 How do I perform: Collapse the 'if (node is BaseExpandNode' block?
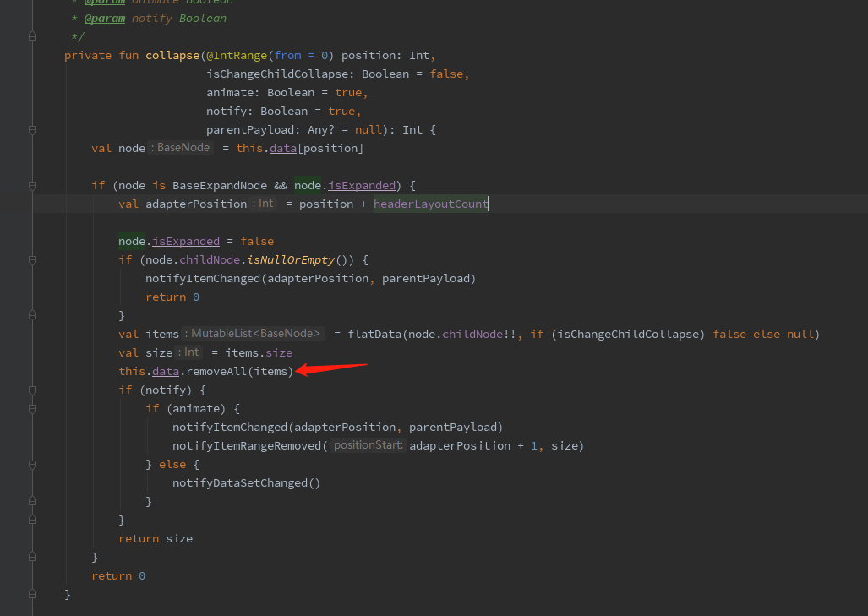click(x=33, y=186)
